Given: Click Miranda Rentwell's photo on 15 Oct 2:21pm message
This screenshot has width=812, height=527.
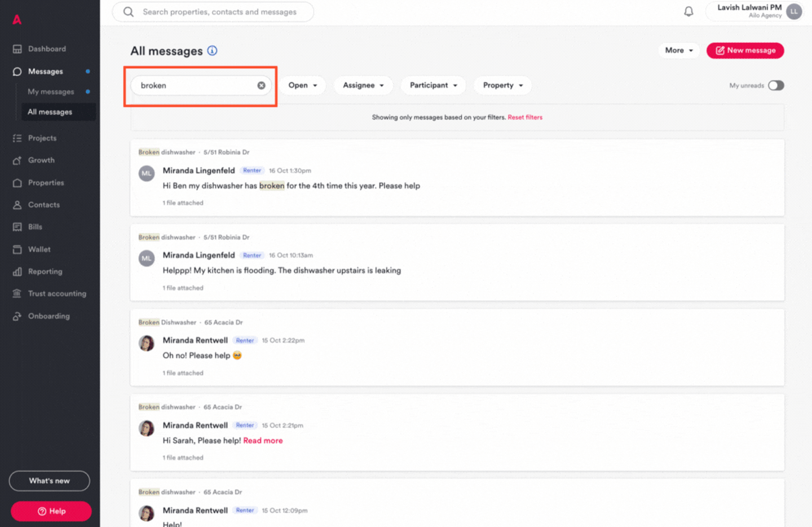Looking at the screenshot, I should click(147, 428).
